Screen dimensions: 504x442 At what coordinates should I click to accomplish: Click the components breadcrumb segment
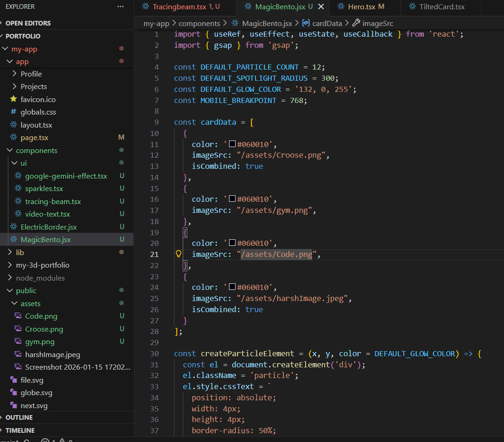(x=199, y=23)
